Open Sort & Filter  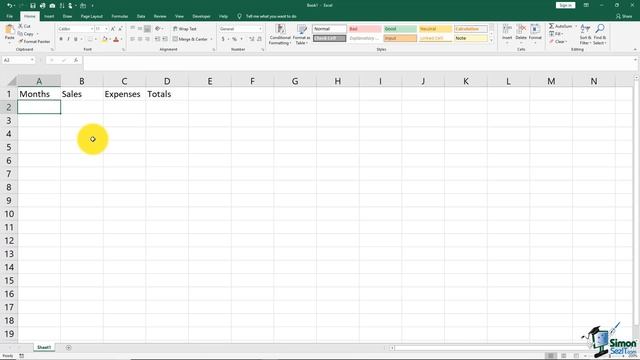(x=585, y=34)
